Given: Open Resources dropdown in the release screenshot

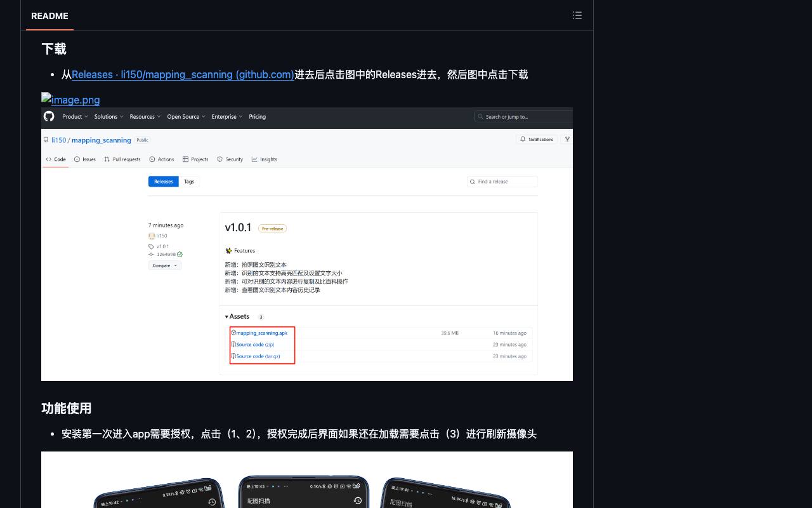Looking at the screenshot, I should pos(144,117).
